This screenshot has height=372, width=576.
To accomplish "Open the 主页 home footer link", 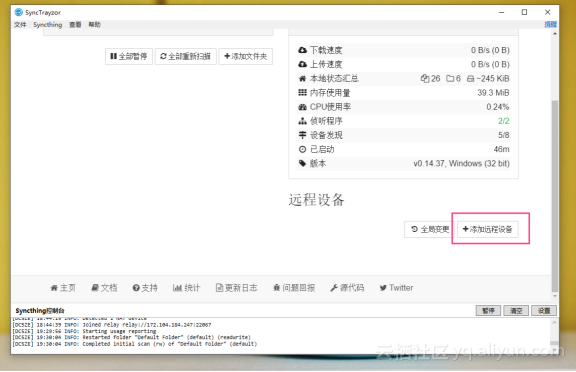I will point(63,288).
